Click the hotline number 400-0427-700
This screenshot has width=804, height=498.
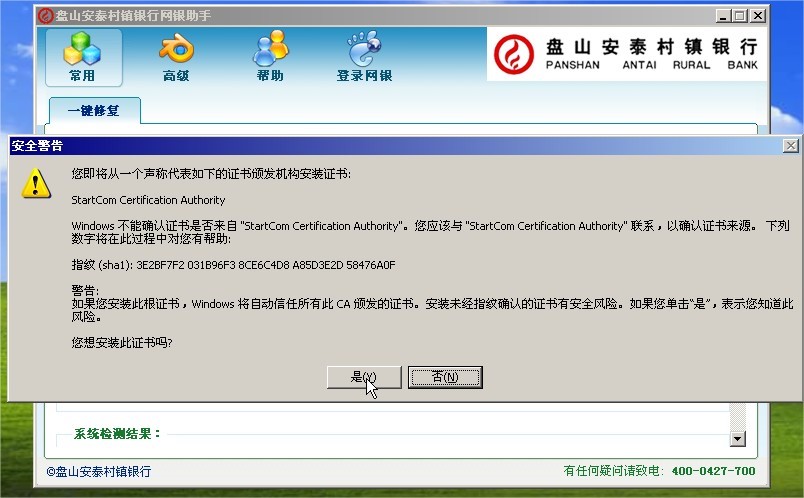[713, 471]
